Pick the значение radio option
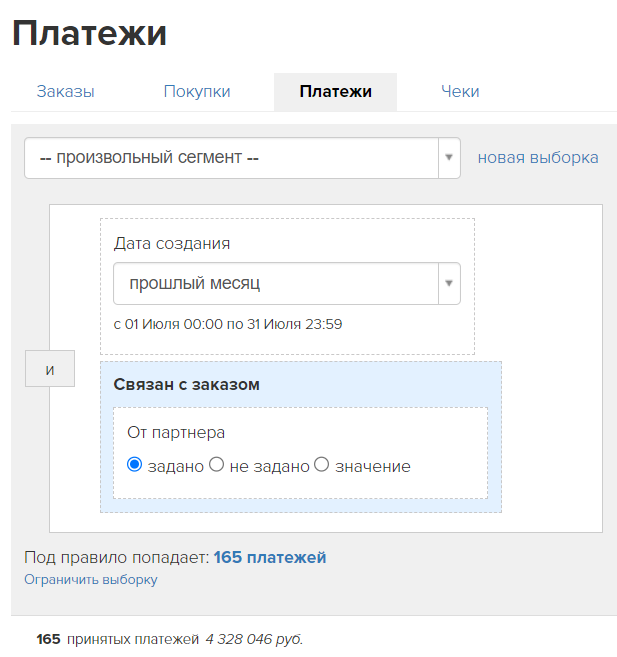The height and width of the screenshot is (657, 617). (x=322, y=465)
